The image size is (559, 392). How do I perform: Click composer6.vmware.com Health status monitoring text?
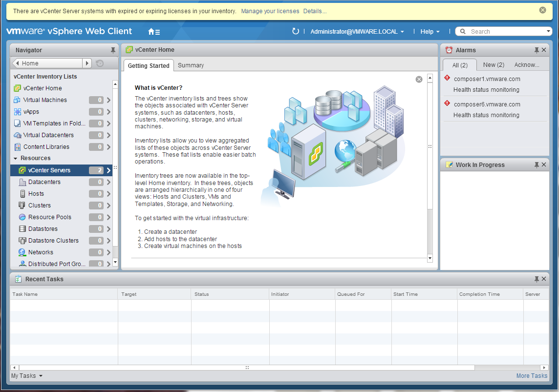coord(486,115)
